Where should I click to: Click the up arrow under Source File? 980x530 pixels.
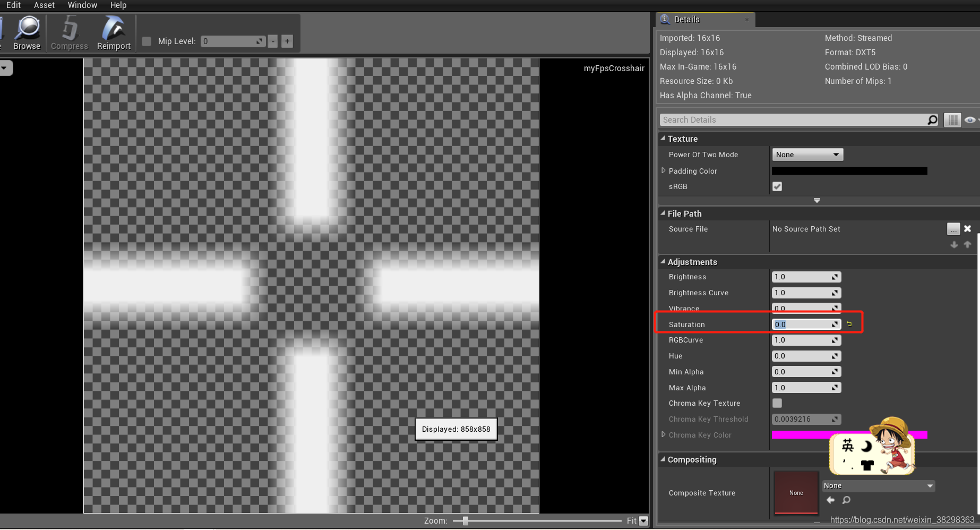967,245
